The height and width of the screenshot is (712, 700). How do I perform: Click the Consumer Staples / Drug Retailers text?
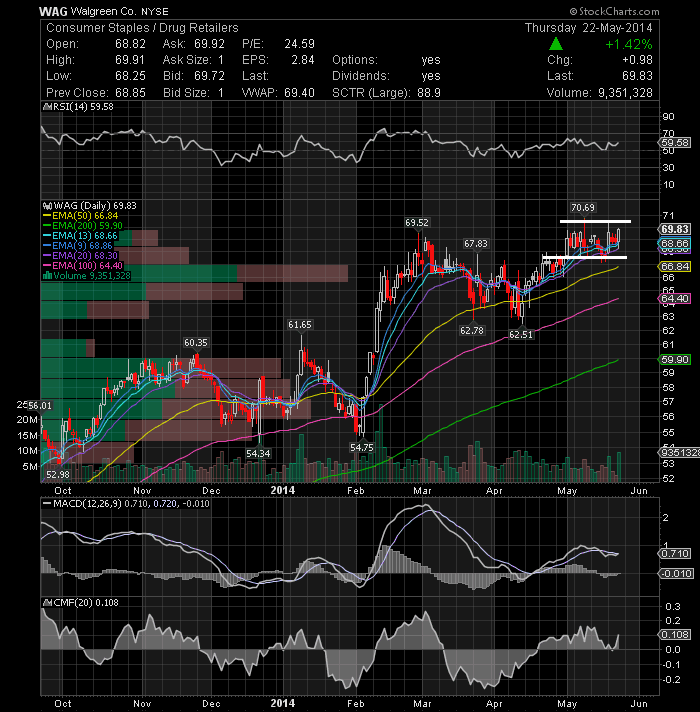pos(142,28)
